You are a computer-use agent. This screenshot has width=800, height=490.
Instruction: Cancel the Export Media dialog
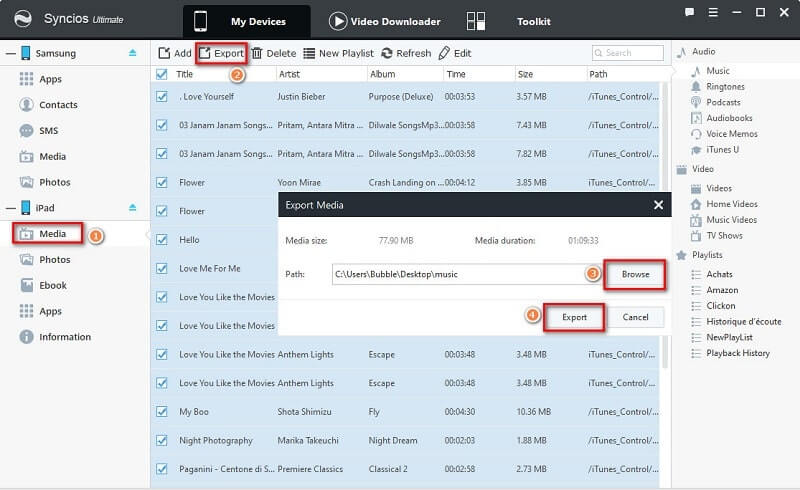[x=635, y=317]
